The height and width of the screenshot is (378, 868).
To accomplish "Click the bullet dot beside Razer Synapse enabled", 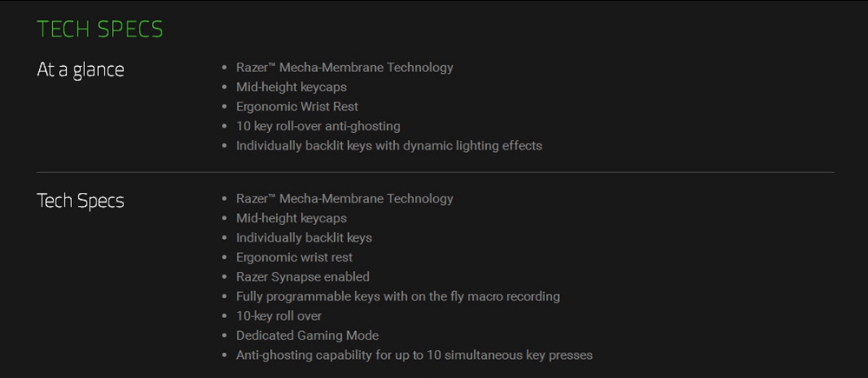I will point(225,277).
